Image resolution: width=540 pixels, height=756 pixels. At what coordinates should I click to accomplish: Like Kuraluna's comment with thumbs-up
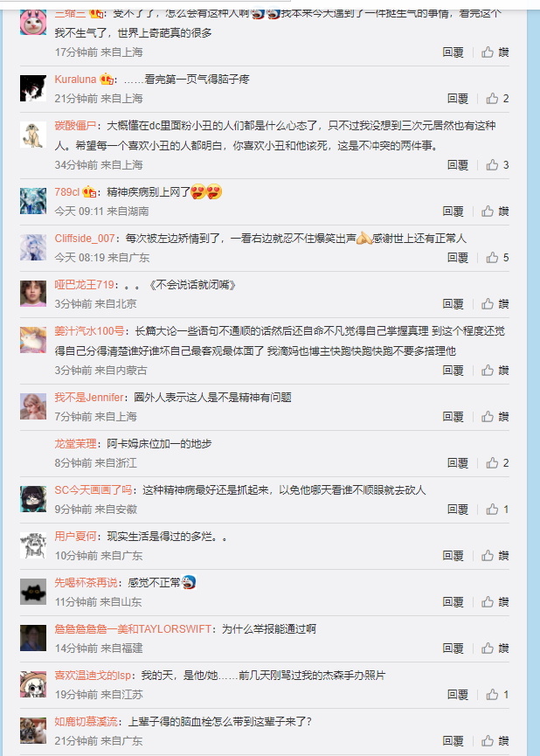tap(497, 99)
